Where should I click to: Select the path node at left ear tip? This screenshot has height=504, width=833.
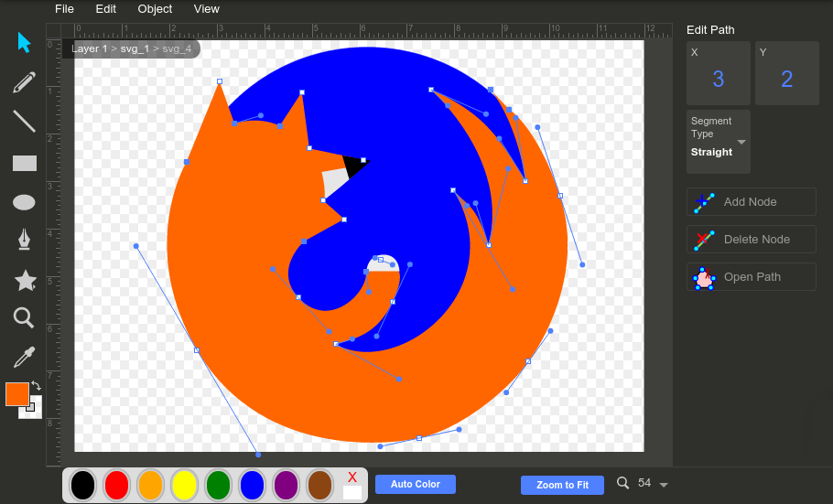point(220,81)
